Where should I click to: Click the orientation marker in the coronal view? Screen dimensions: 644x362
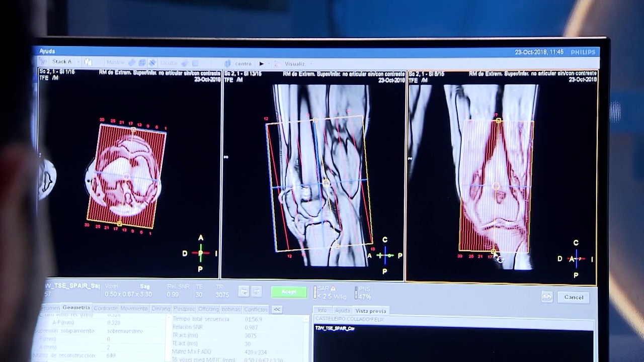click(576, 259)
